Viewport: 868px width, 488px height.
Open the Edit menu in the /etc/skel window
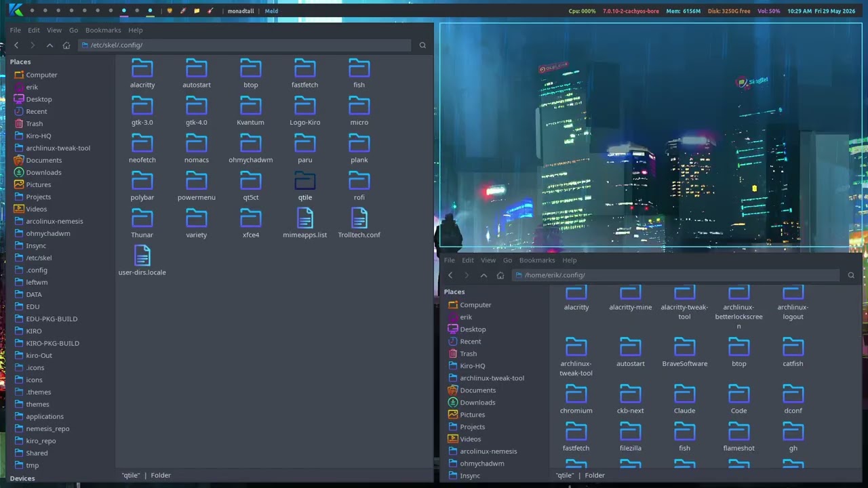[34, 30]
